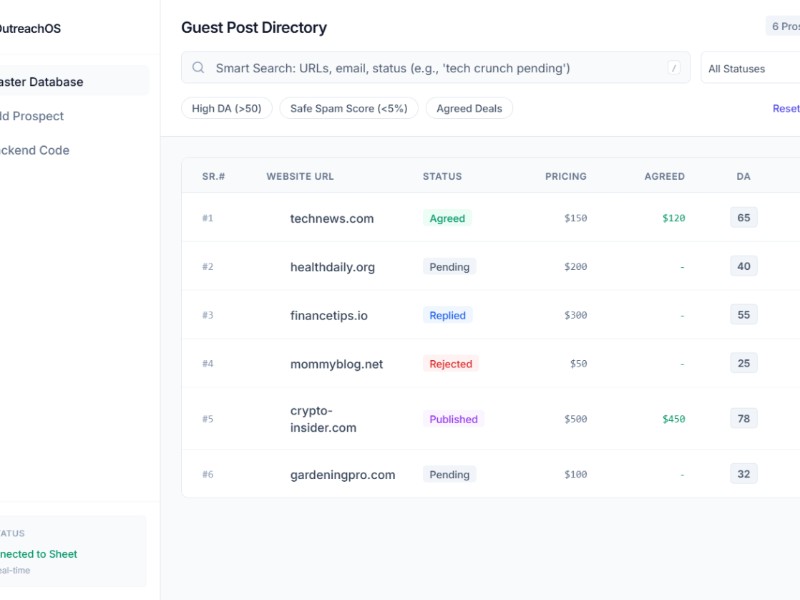The image size is (800, 600).
Task: Sort by the DA column header
Action: (x=743, y=176)
